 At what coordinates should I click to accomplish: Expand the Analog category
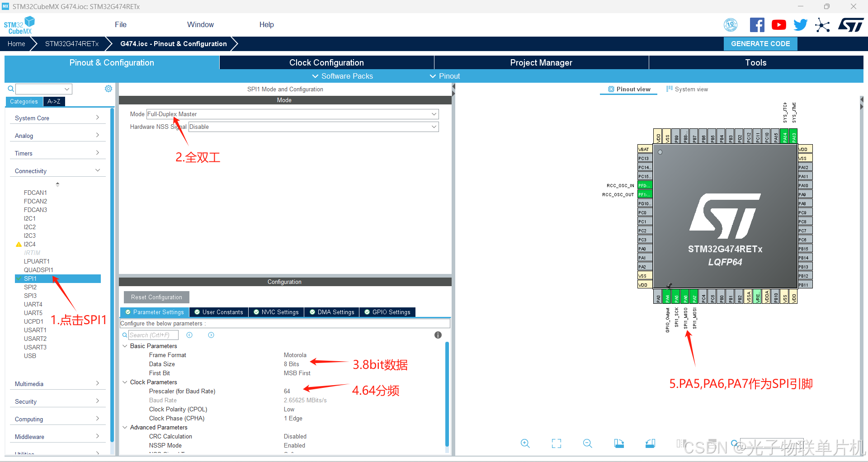[x=57, y=136]
